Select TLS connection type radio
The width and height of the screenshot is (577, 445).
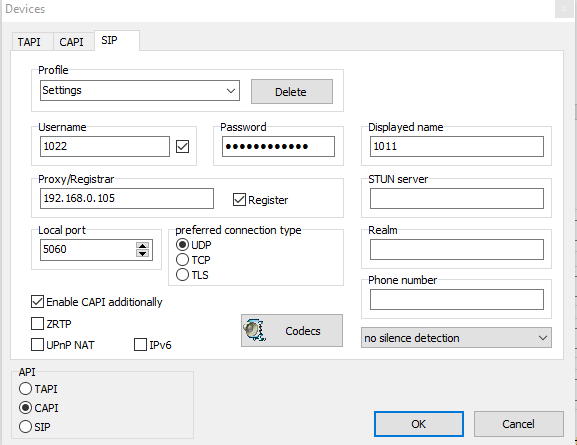[183, 275]
